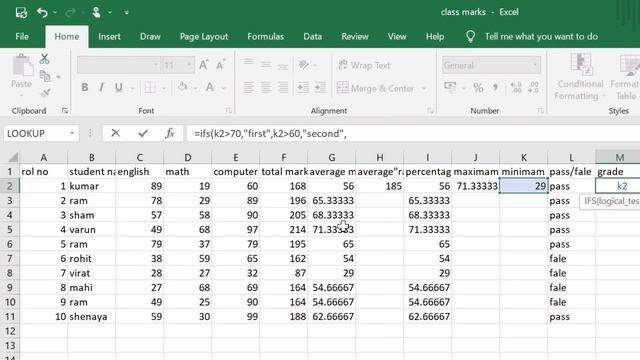Viewport: 640px width, 360px height.
Task: Click the column G header
Action: tap(331, 158)
